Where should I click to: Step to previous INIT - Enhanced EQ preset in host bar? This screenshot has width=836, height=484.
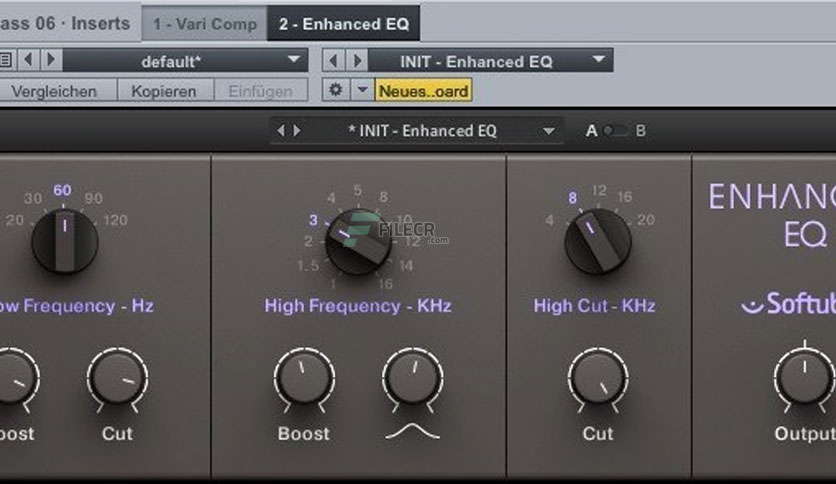click(334, 61)
